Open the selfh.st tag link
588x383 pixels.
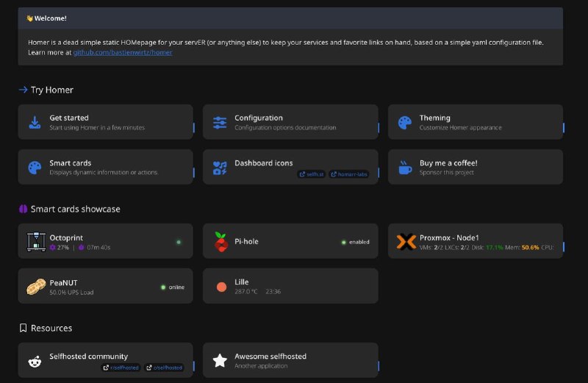pos(311,174)
